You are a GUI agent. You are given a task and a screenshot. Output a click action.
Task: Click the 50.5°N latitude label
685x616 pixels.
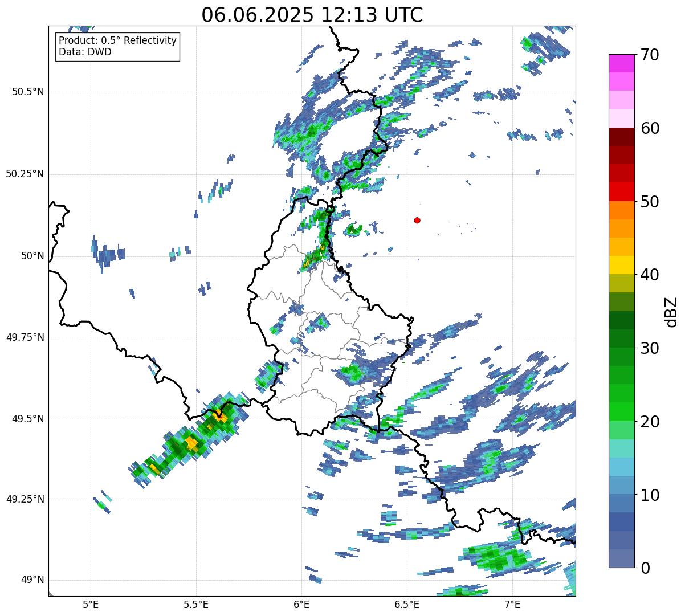[x=27, y=92]
